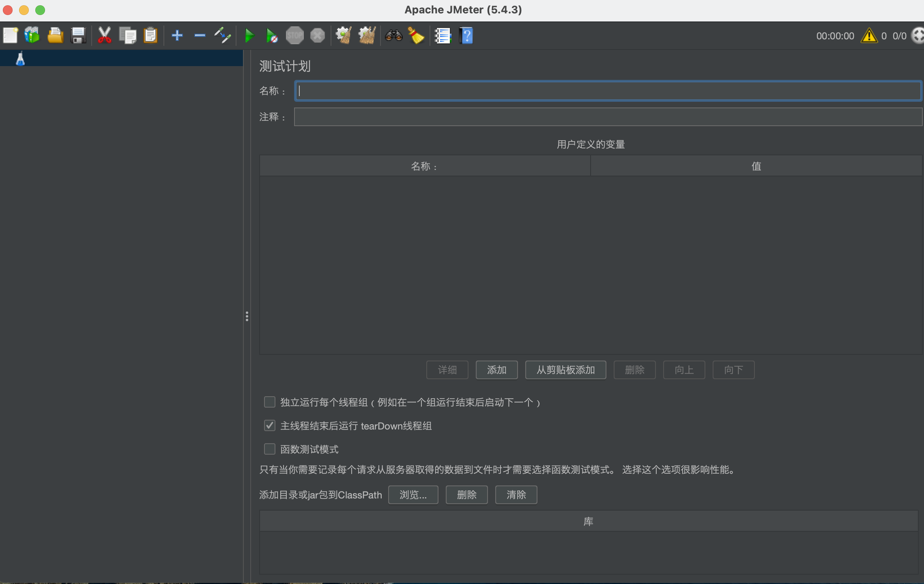Expand all tree nodes with plus icon
Screen dimensions: 924x584
(177, 36)
